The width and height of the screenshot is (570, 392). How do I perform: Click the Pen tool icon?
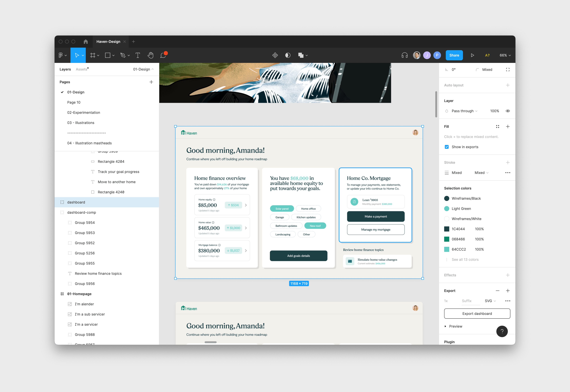(x=123, y=55)
